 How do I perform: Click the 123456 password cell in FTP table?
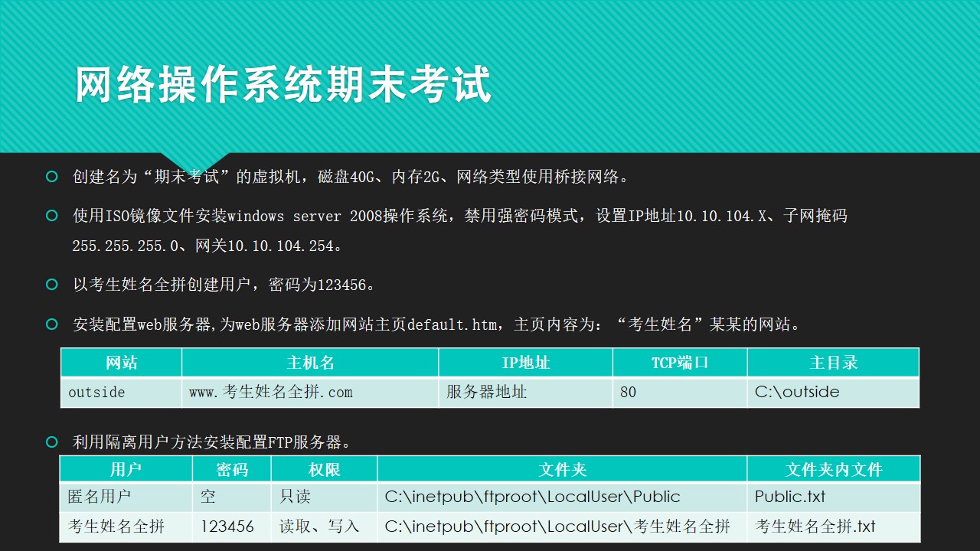point(232,527)
